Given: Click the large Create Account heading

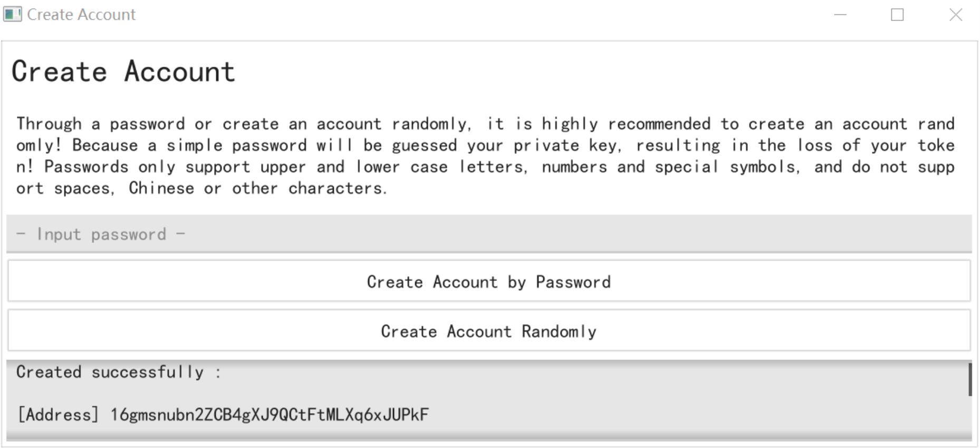Looking at the screenshot, I should [123, 72].
